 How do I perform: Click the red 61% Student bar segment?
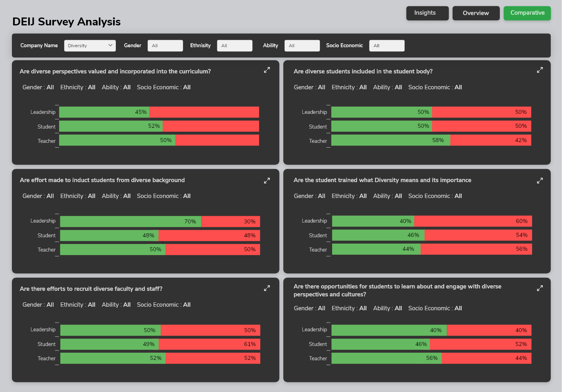point(209,344)
